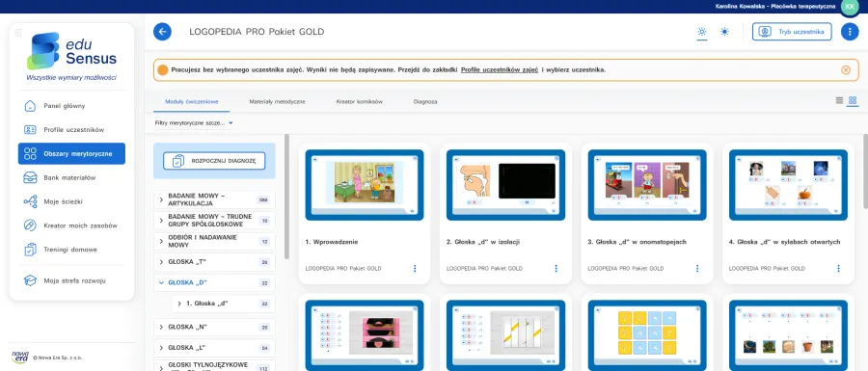Screen dimensions: 868x371
Task: Open Treningi domowe in the sidebar
Action: coord(71,250)
